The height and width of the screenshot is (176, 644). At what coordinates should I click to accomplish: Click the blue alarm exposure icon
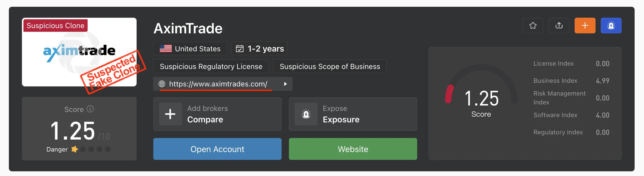click(x=611, y=26)
